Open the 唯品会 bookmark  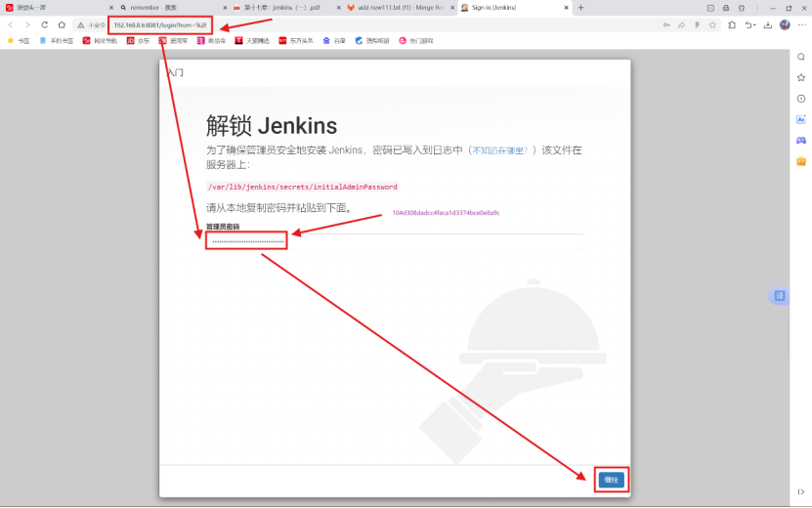click(x=211, y=40)
